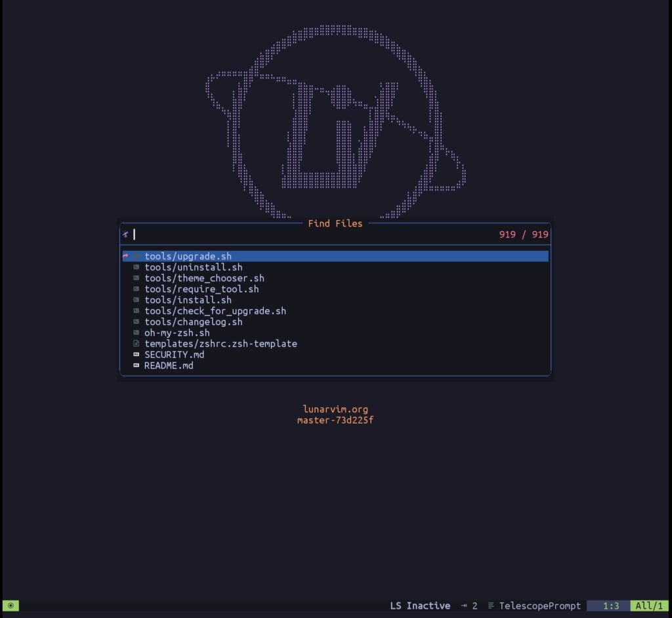672x618 pixels.
Task: Click the shell icon next to tools/uninstall.sh
Action: 136,267
